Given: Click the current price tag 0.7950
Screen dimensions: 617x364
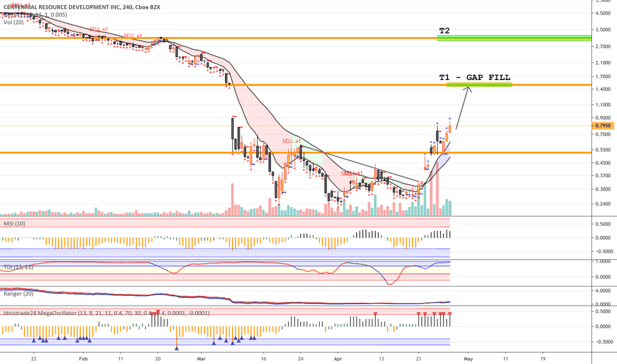Looking at the screenshot, I should coord(603,126).
